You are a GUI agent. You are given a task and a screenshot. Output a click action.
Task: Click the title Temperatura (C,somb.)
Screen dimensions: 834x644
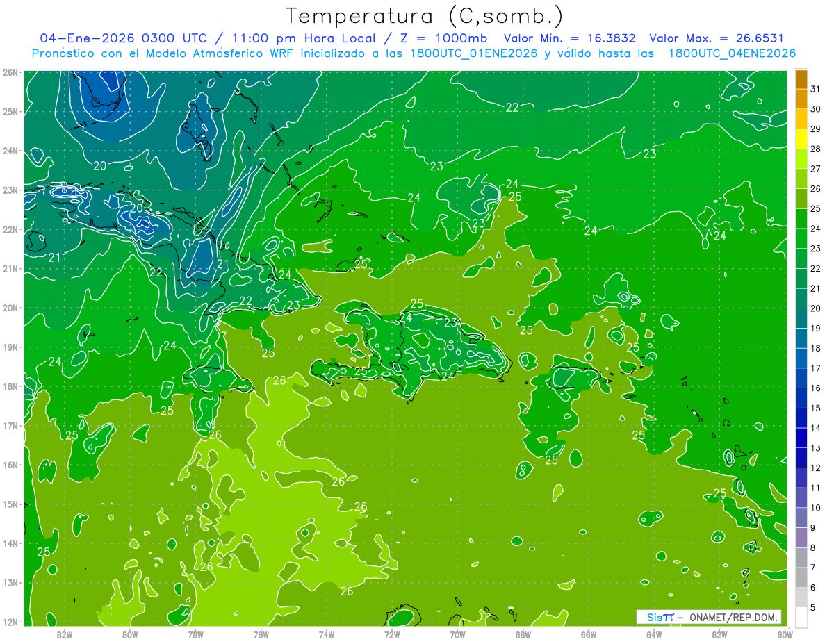pyautogui.click(x=424, y=17)
